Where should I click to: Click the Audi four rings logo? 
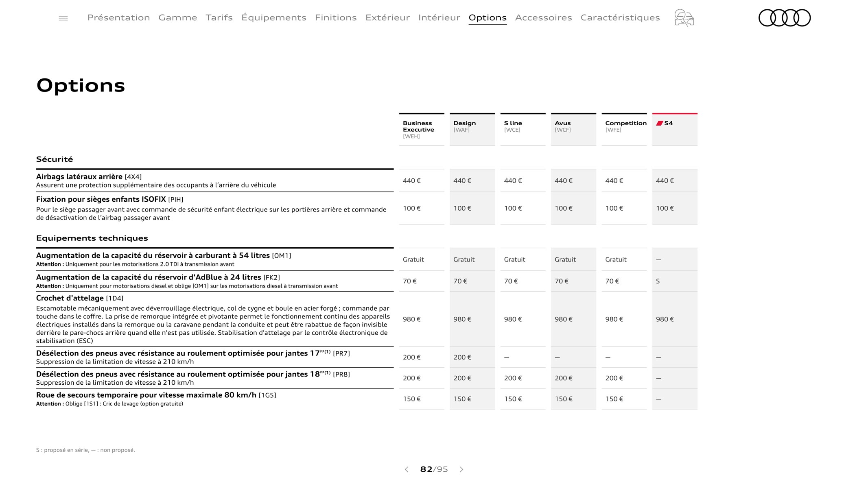[x=785, y=18]
